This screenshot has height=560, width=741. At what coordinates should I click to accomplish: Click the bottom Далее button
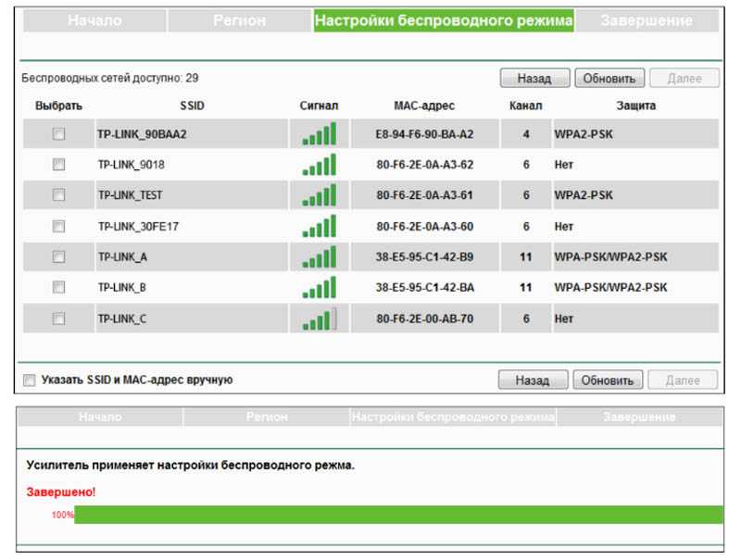[683, 380]
